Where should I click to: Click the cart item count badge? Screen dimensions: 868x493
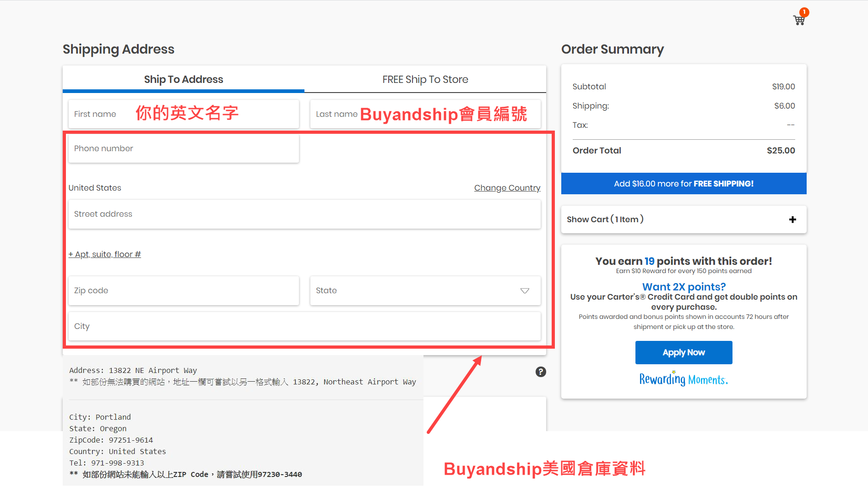click(804, 12)
